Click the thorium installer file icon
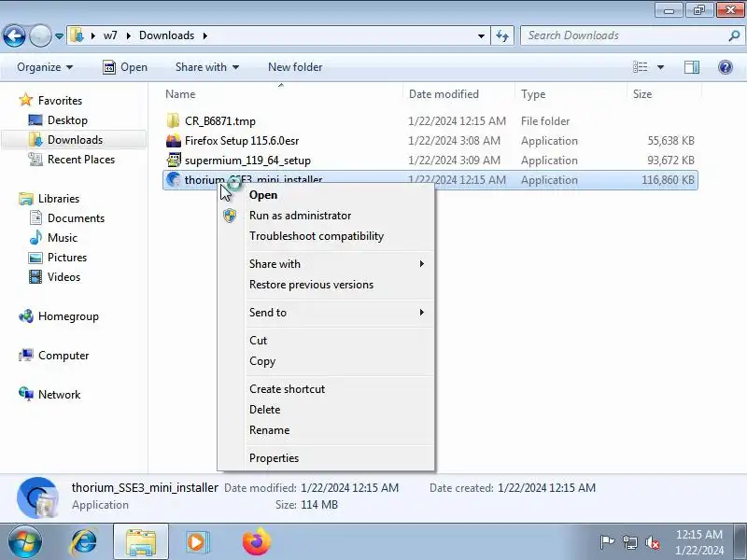Image resolution: width=747 pixels, height=560 pixels. 174,179
